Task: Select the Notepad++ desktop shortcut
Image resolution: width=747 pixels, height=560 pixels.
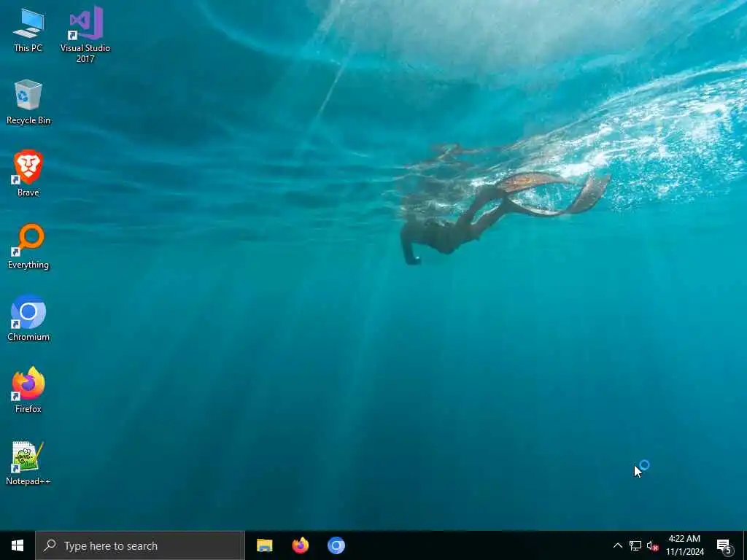Action: pyautogui.click(x=28, y=463)
